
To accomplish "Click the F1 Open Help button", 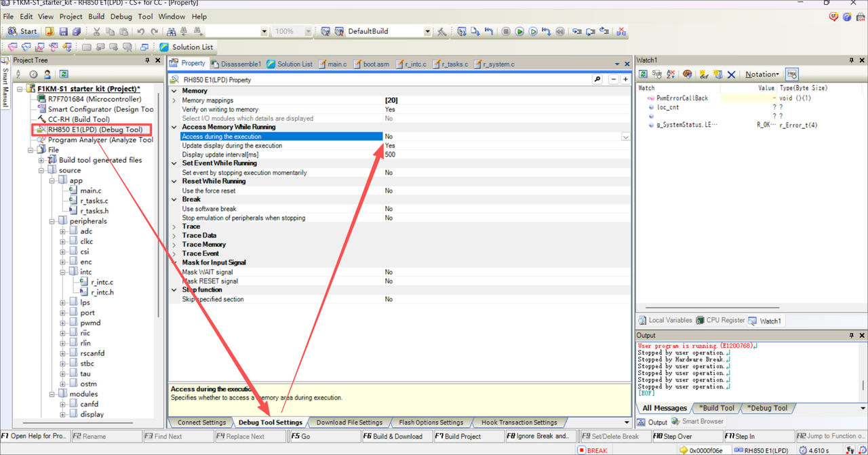I will 34,436.
